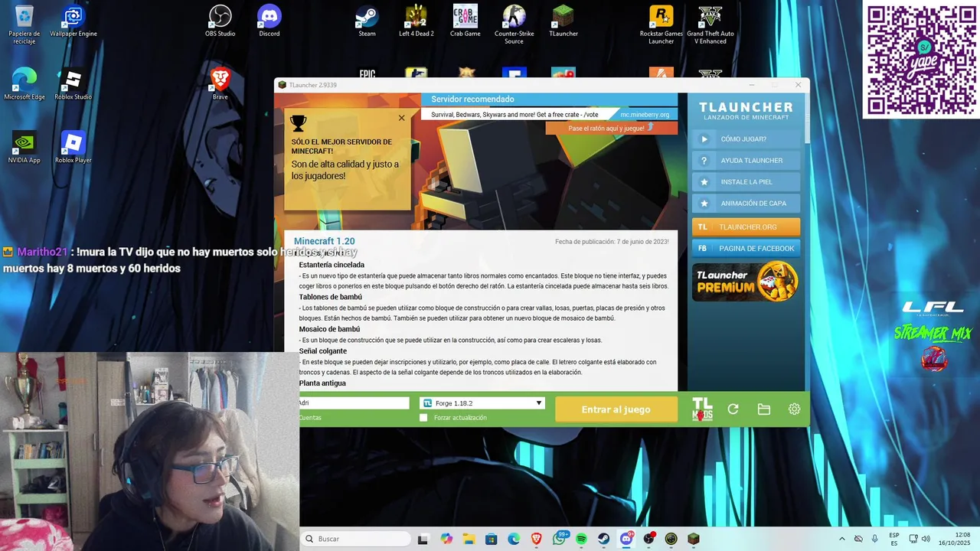This screenshot has width=980, height=551.
Task: Show hidden system tray icons chevron
Action: point(842,539)
